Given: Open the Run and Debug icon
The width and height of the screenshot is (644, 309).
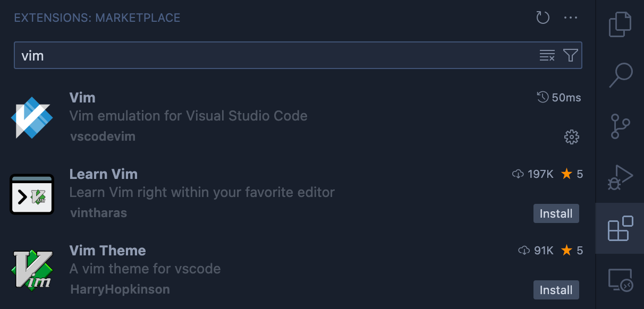Looking at the screenshot, I should pos(620,177).
